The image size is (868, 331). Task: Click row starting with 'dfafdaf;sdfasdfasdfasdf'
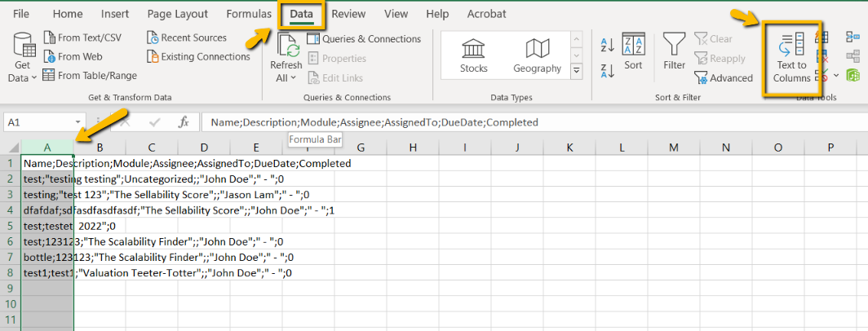coord(179,210)
